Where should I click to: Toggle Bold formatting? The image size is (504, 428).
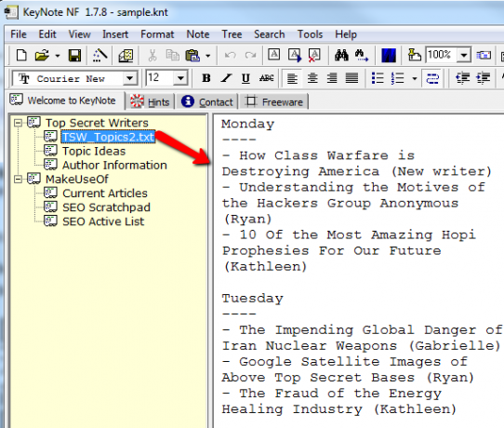pyautogui.click(x=206, y=78)
